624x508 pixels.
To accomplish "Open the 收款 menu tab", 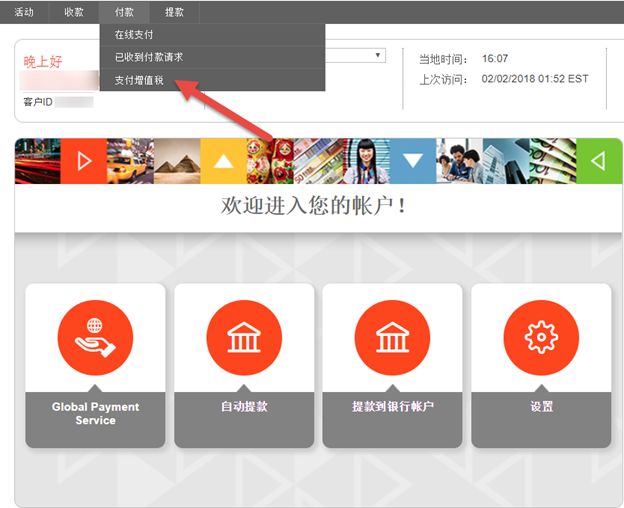I will pos(74,12).
